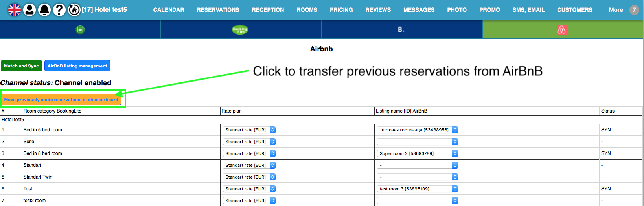The height and width of the screenshot is (206, 644).
Task: Click the SYN status of row 1
Action: [606, 130]
